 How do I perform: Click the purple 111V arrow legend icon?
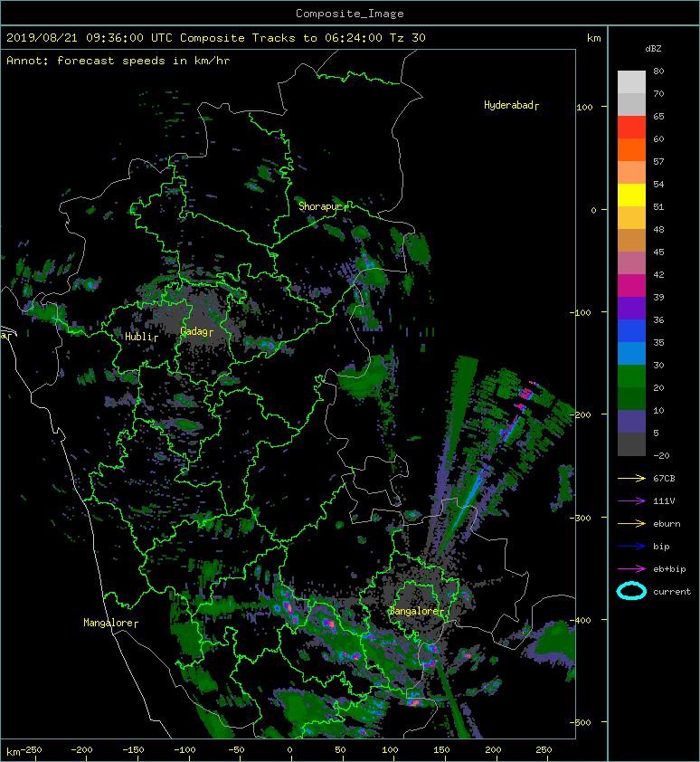631,501
